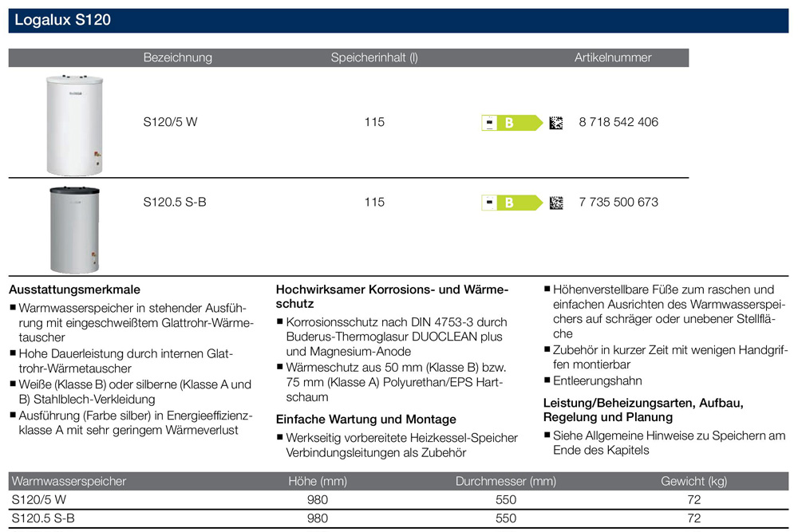
Task: Select article number 8 718 542 406
Action: pos(618,122)
